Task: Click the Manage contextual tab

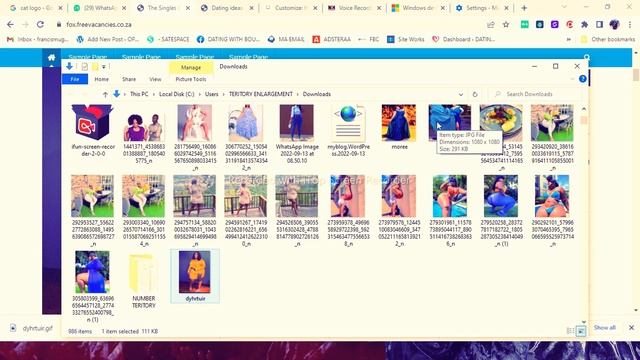Action: 191,67
